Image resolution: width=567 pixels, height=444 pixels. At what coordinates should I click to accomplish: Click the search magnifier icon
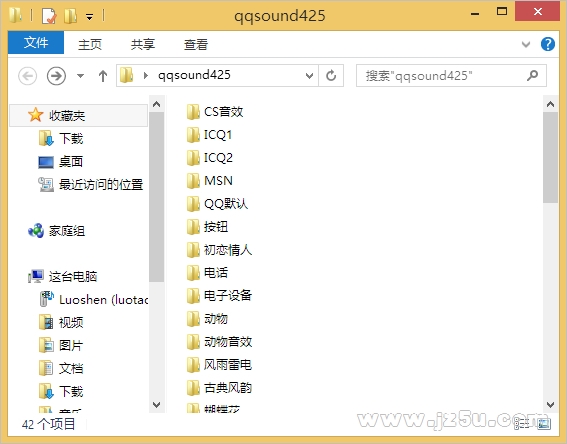pyautogui.click(x=532, y=75)
